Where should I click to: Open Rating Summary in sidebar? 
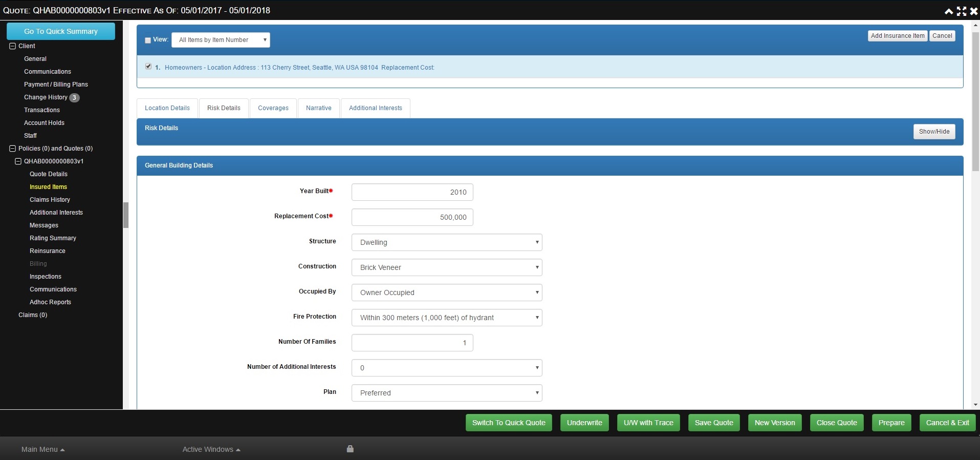(x=53, y=238)
